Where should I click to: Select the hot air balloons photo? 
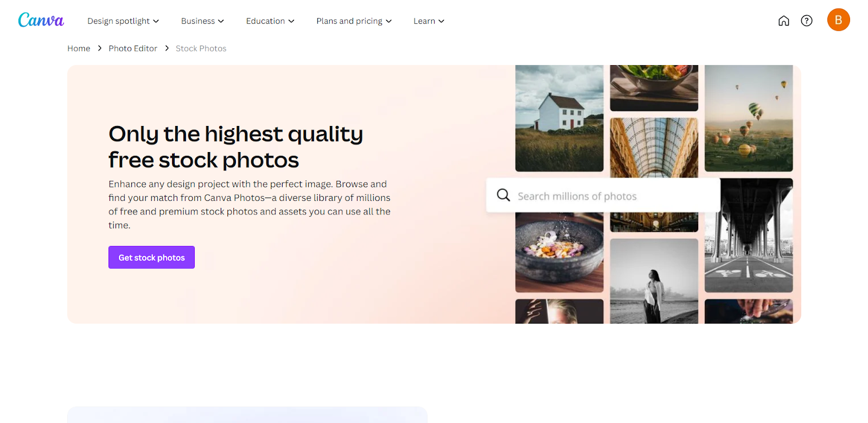(x=749, y=118)
